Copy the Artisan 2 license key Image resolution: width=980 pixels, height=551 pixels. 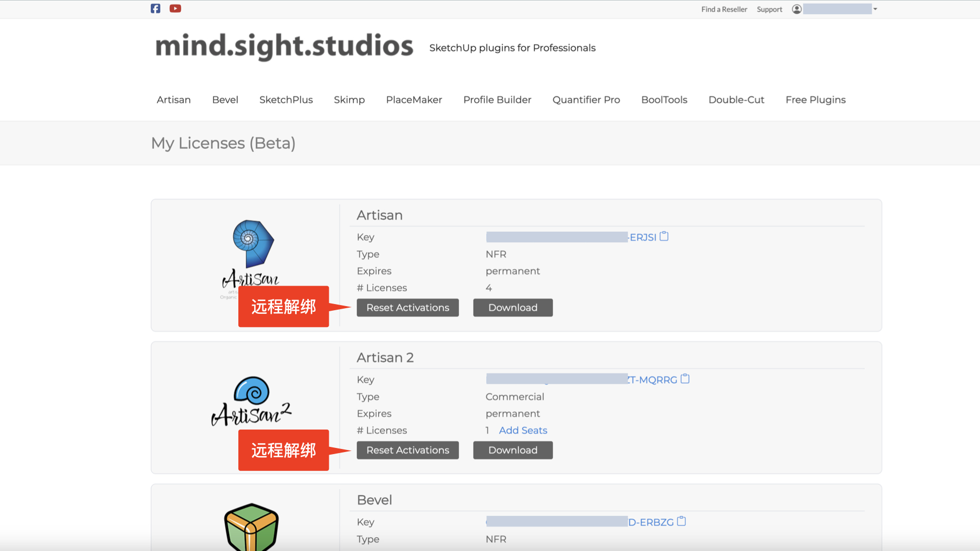point(685,379)
